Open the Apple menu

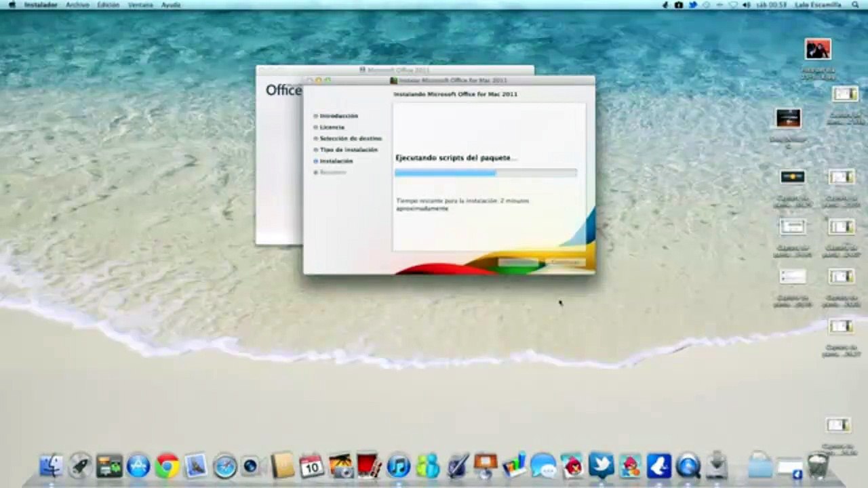coord(11,5)
